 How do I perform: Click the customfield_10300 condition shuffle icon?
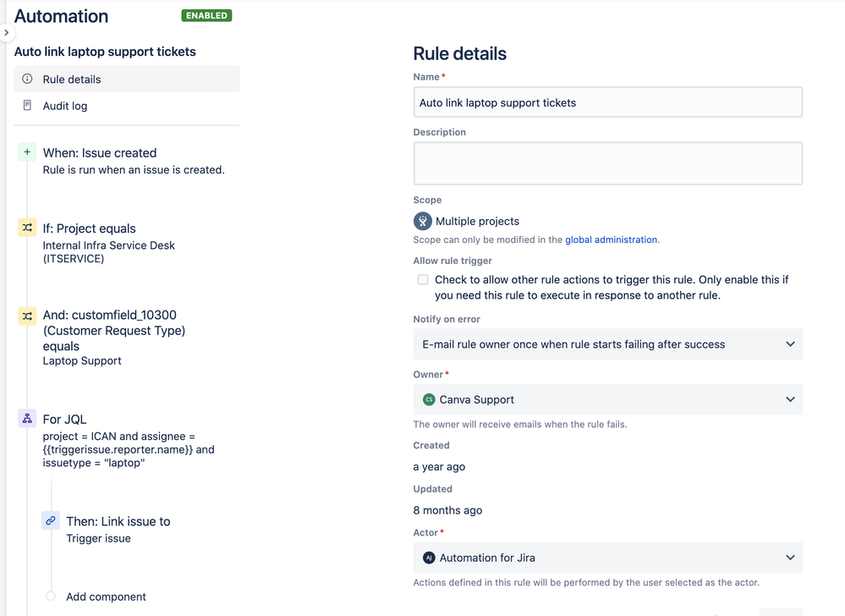click(x=27, y=316)
